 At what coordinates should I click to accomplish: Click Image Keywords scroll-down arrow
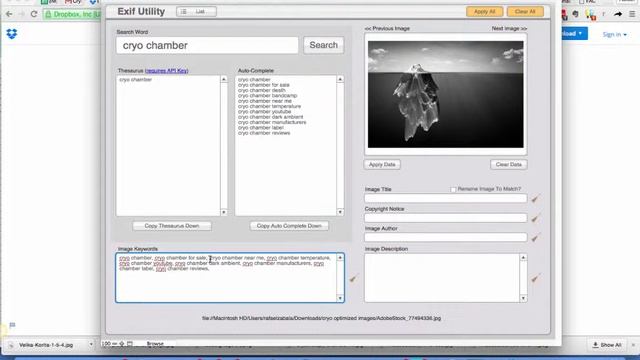(x=340, y=298)
